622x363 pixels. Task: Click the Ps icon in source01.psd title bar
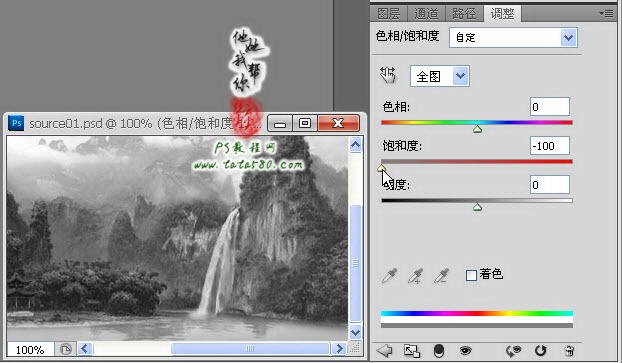point(17,123)
